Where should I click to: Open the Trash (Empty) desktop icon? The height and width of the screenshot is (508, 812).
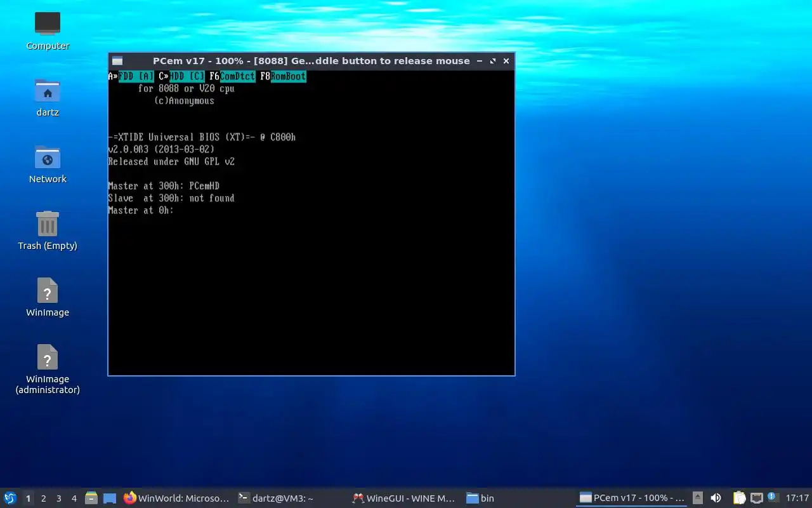[x=48, y=231]
